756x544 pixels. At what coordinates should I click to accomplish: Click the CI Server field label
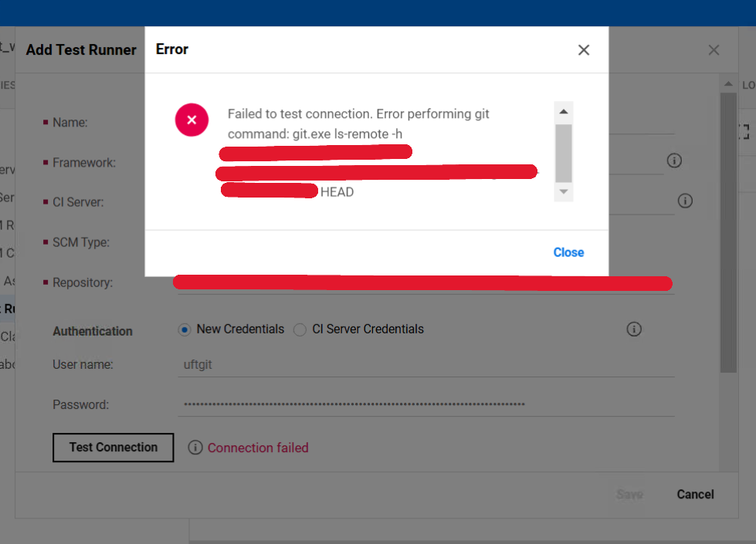78,202
